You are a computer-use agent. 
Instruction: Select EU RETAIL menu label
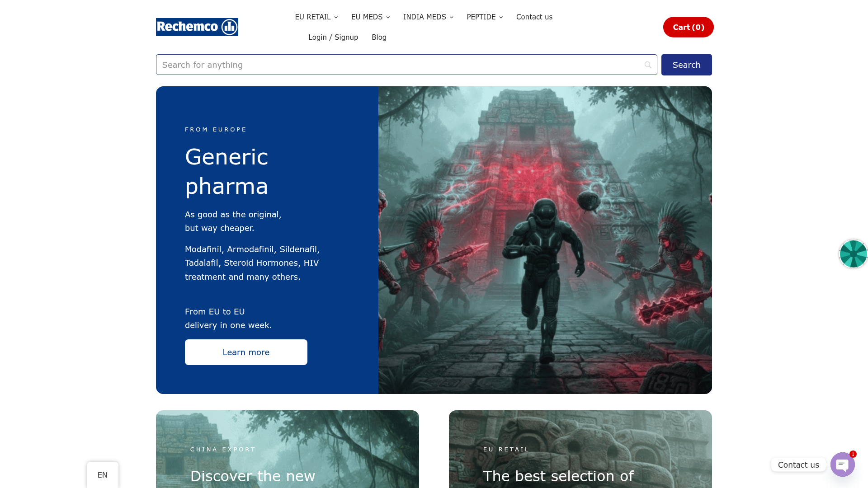click(313, 17)
